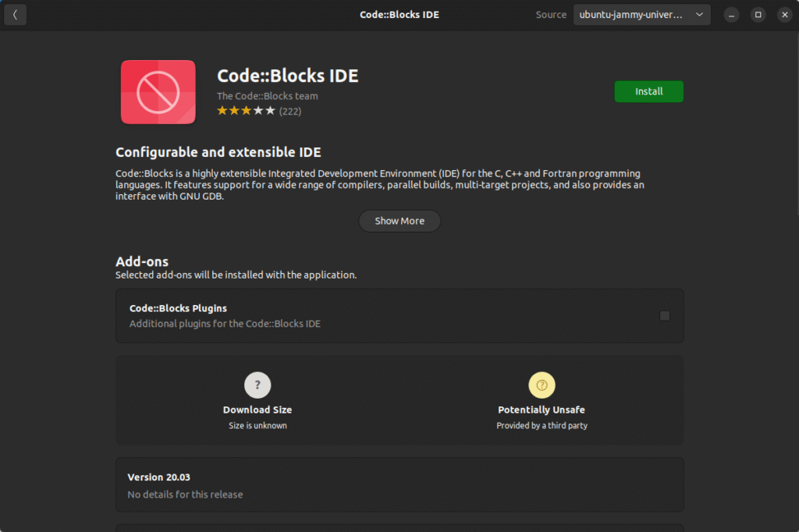Go back using the header back arrow
The width and height of the screenshot is (799, 532).
click(x=15, y=15)
